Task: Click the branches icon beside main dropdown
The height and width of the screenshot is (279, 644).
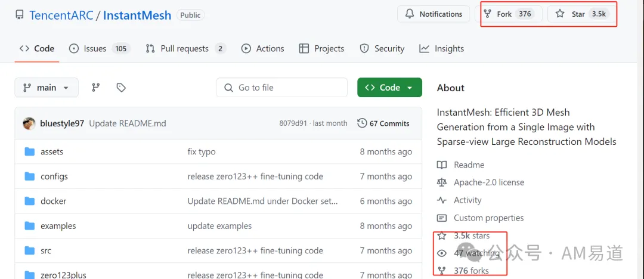Action: pos(95,88)
